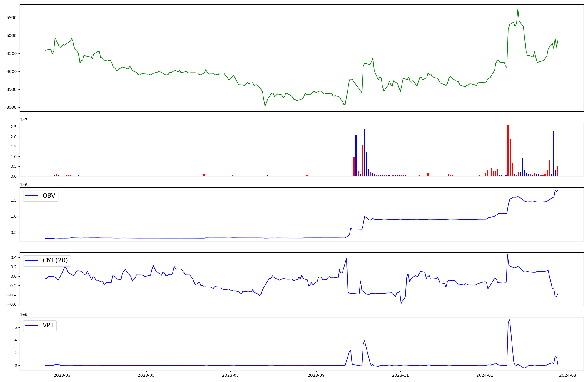Click the highest peak of green price line
This screenshot has width=588, height=382.
pos(518,9)
